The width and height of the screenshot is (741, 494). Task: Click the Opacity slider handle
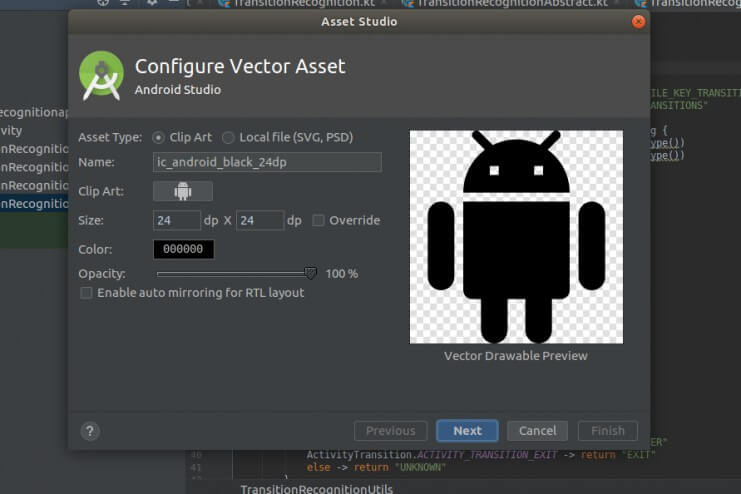[310, 273]
